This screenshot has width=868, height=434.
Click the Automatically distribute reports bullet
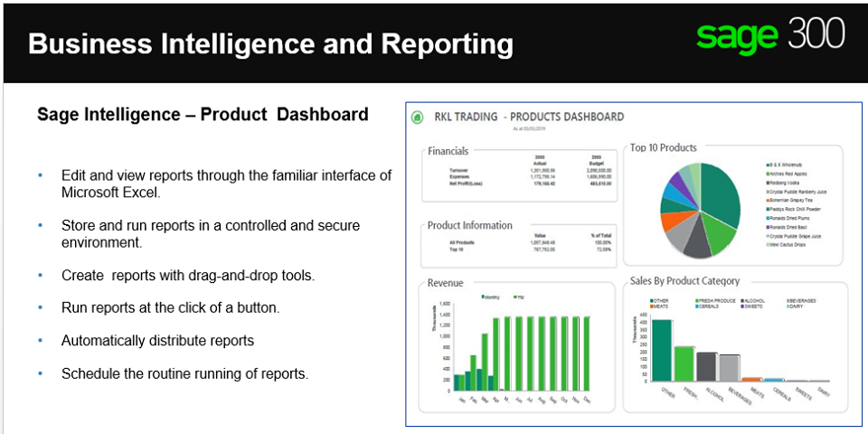[x=157, y=341]
